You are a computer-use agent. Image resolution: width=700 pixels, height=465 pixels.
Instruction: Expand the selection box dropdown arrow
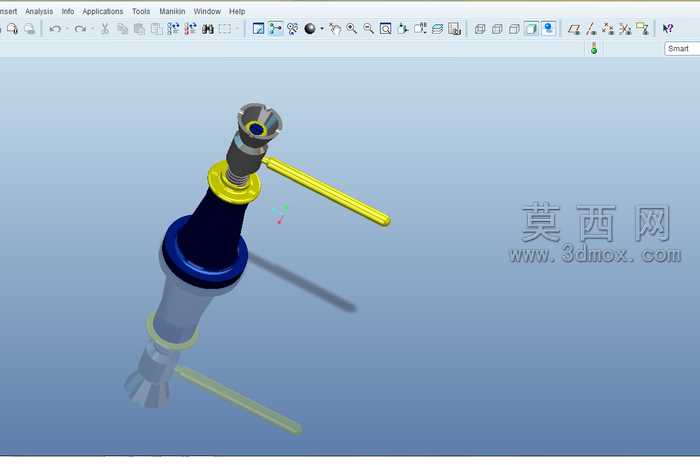coord(237,29)
